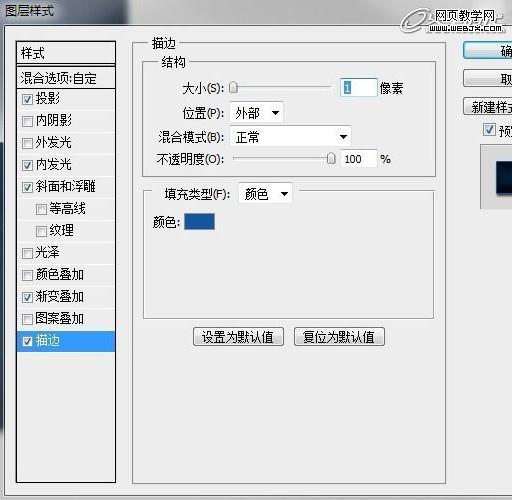Click the 取消 cancel button
The image size is (512, 500).
(x=488, y=79)
